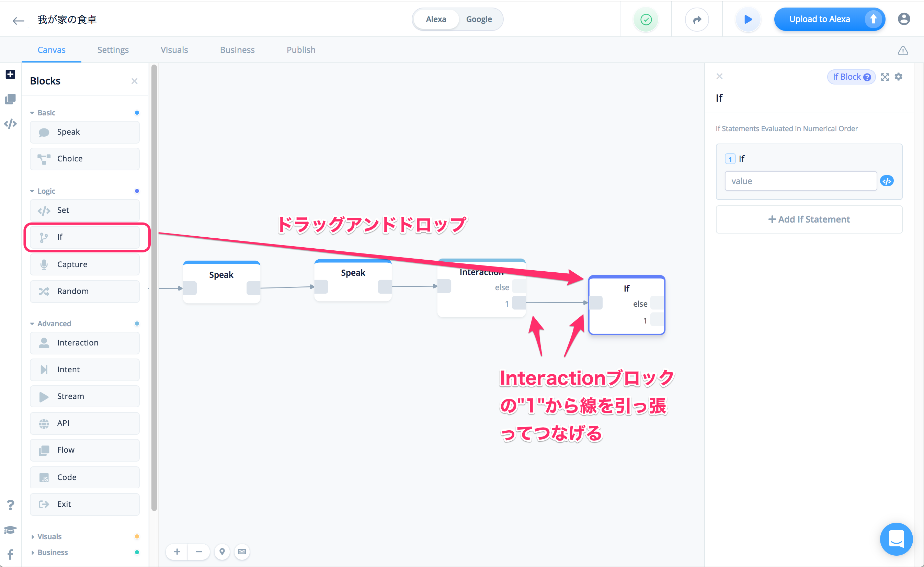
Task: Switch platform toggle to Alexa
Action: tap(436, 19)
